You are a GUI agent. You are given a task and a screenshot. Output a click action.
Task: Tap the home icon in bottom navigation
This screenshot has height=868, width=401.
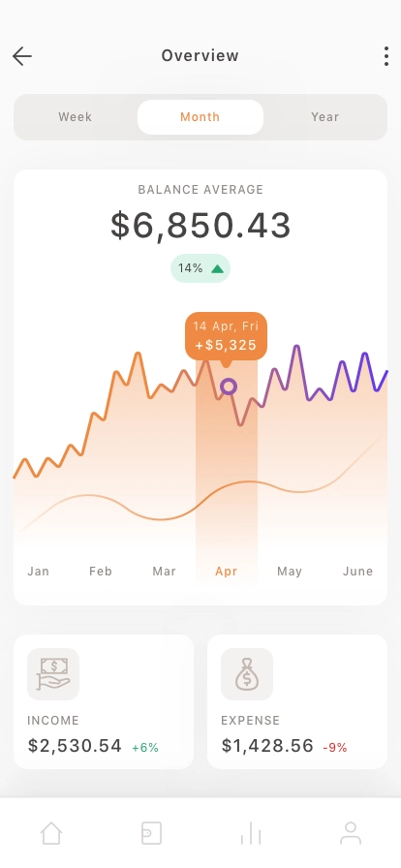click(x=51, y=833)
